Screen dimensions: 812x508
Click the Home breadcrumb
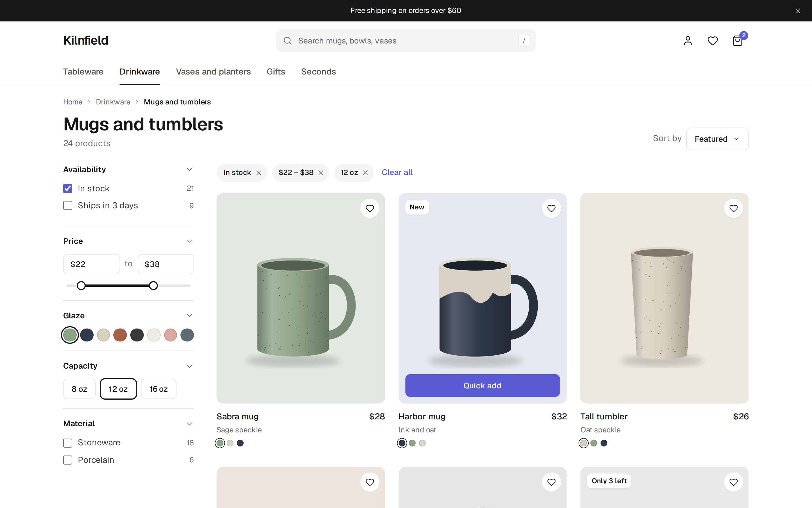(73, 102)
